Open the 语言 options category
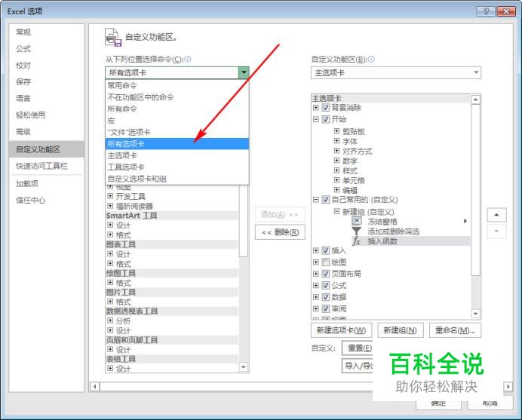This screenshot has width=522, height=420. point(47,98)
